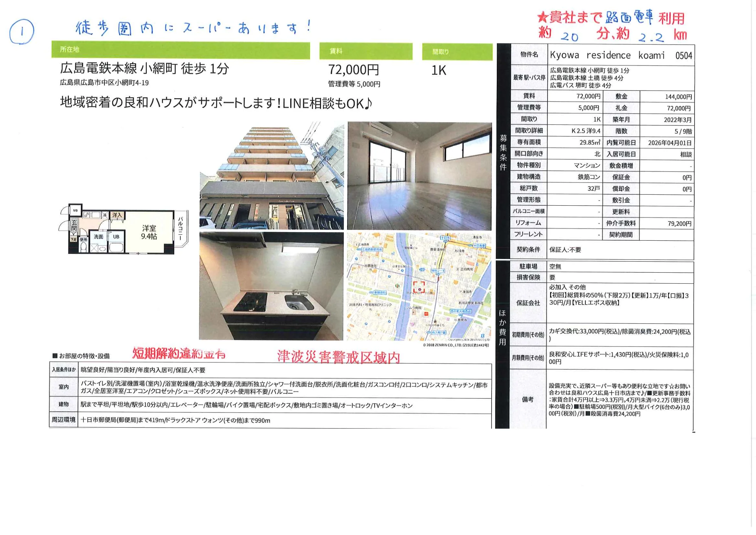
Task: Click the kitchen stove photo
Action: [x=271, y=286]
